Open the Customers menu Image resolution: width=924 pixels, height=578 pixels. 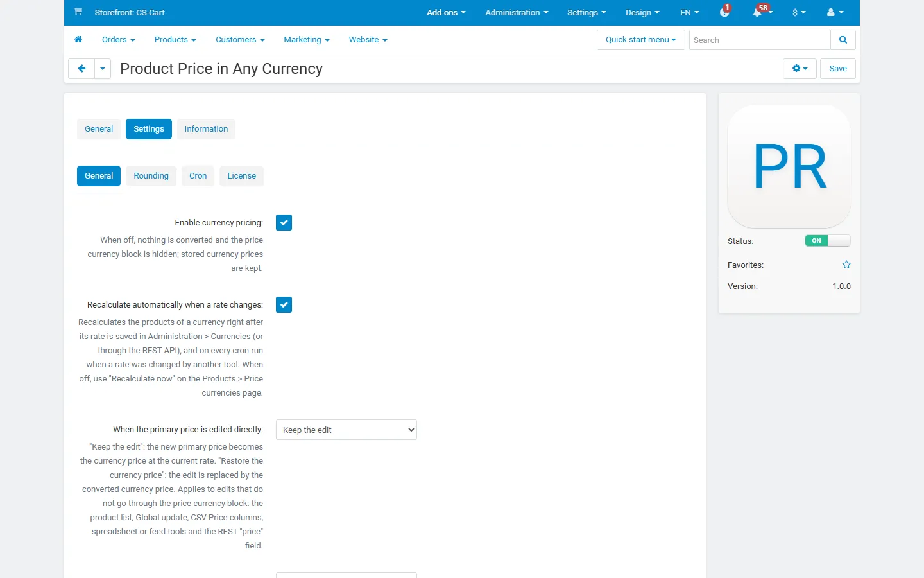click(240, 40)
